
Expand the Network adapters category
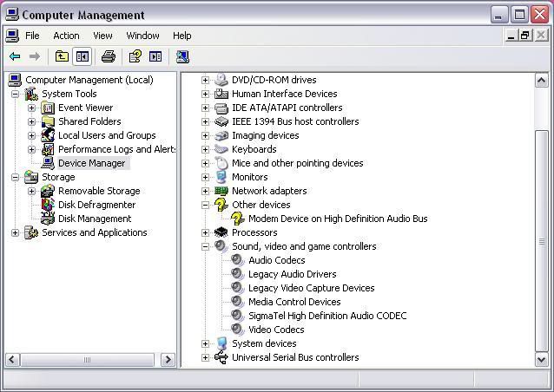tap(205, 192)
